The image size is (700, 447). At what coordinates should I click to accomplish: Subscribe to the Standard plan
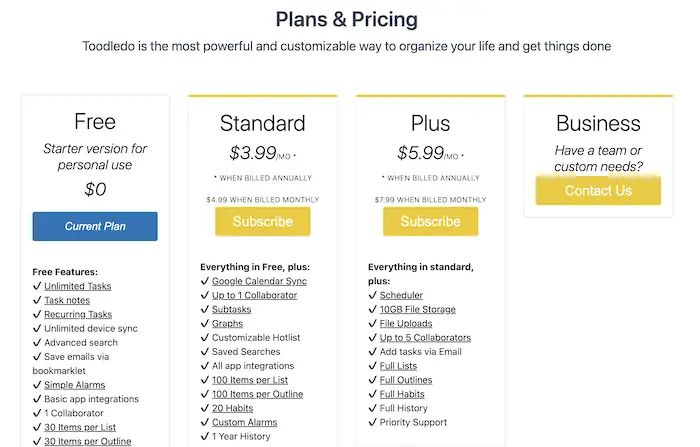[x=262, y=221]
